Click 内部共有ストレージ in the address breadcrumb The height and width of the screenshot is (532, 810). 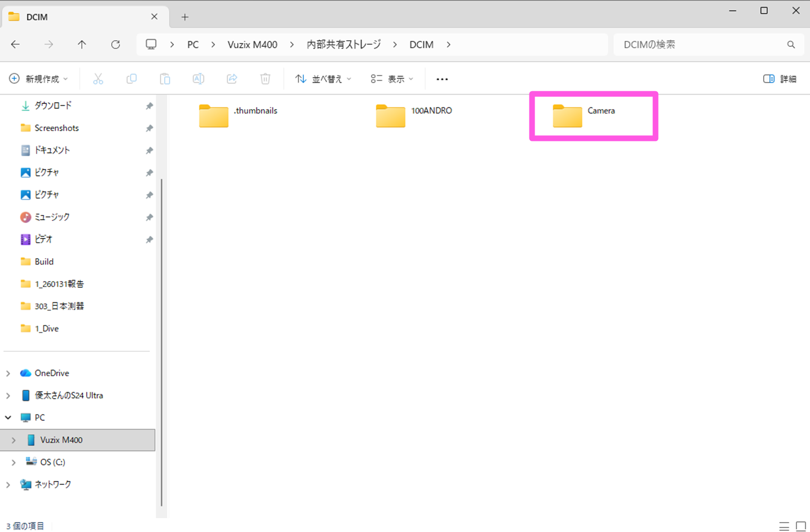343,44
